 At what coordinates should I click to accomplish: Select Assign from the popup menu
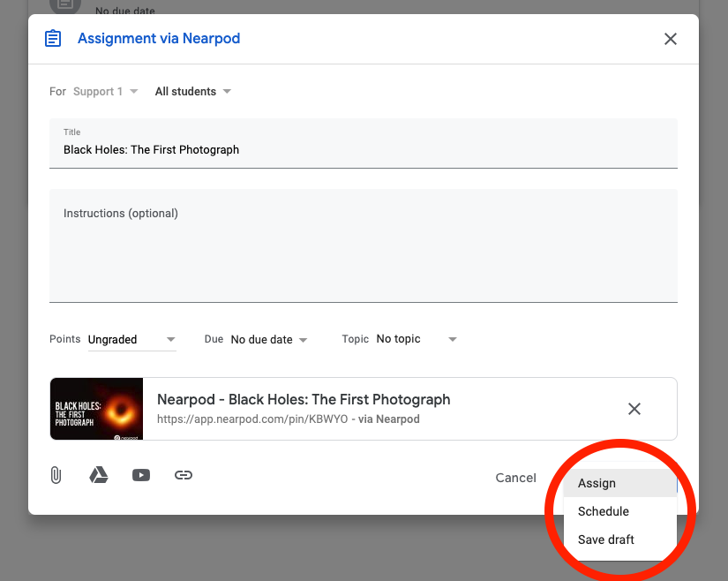597,483
